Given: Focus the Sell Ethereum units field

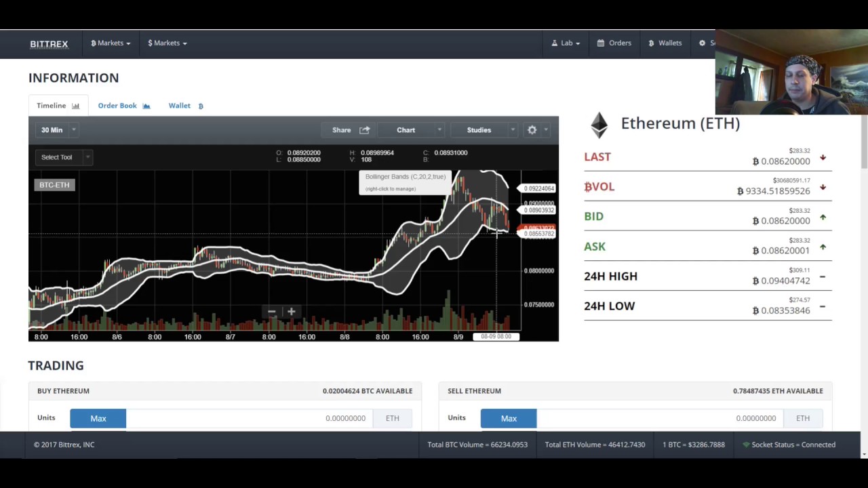Looking at the screenshot, I should point(660,419).
